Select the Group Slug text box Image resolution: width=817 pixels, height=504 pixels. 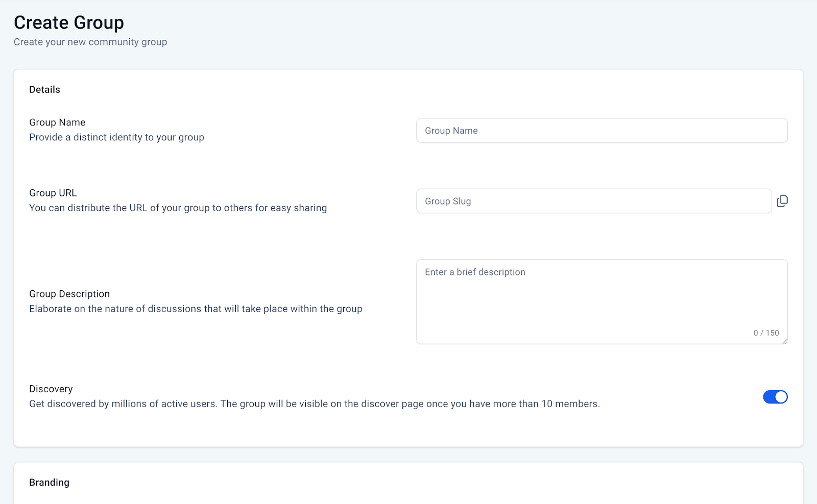(593, 200)
